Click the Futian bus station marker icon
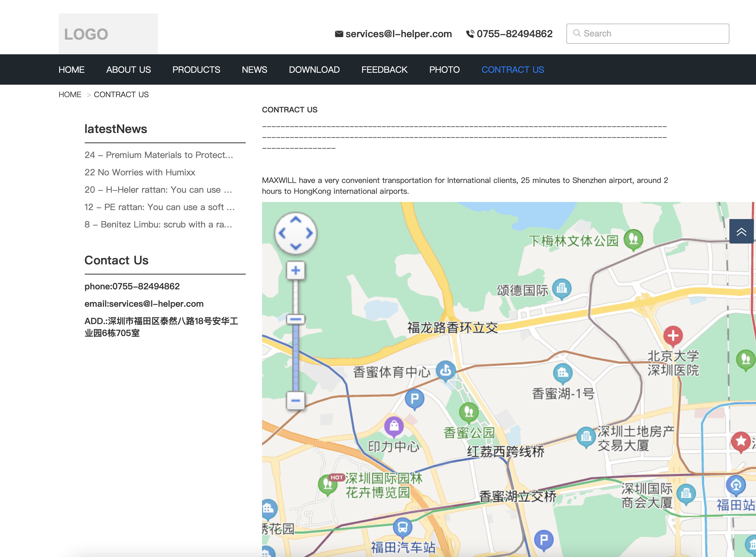Viewport: 756px width, 557px height. pyautogui.click(x=402, y=527)
